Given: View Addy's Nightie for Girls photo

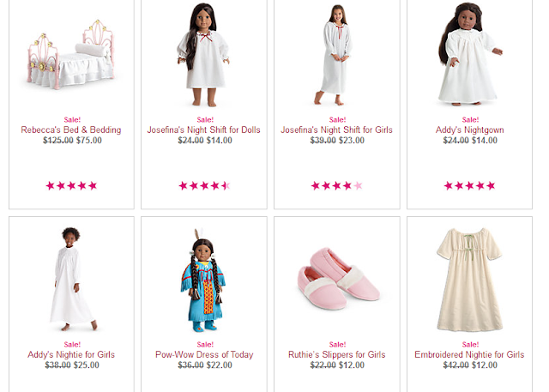Looking at the screenshot, I should point(72,280).
